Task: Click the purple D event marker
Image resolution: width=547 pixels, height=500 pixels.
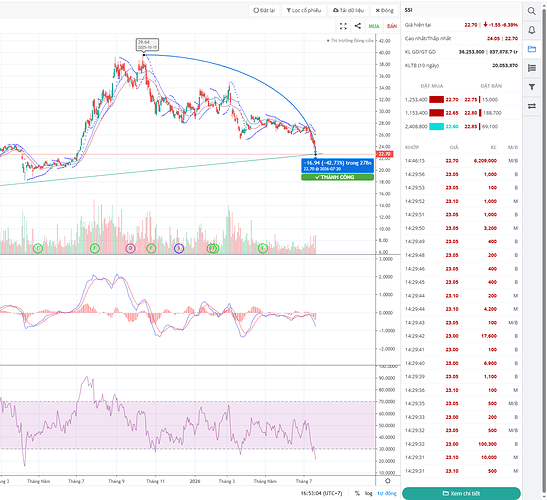Action: [x=130, y=248]
